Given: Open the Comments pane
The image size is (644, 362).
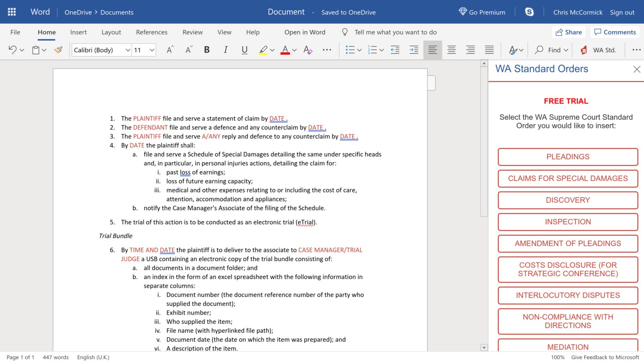Looking at the screenshot, I should [615, 32].
